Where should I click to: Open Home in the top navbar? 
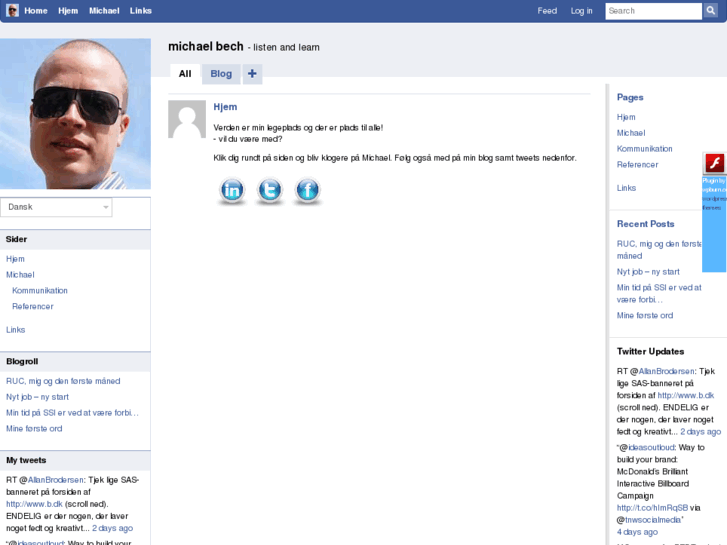36,11
